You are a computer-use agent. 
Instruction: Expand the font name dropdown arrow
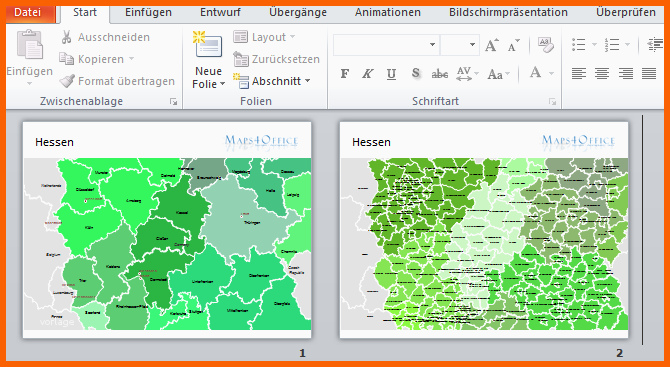[432, 45]
